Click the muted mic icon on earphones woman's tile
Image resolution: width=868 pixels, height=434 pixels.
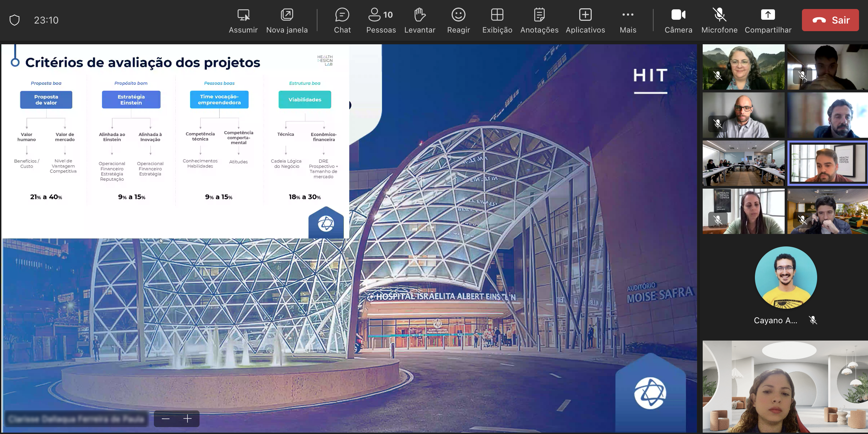click(718, 220)
